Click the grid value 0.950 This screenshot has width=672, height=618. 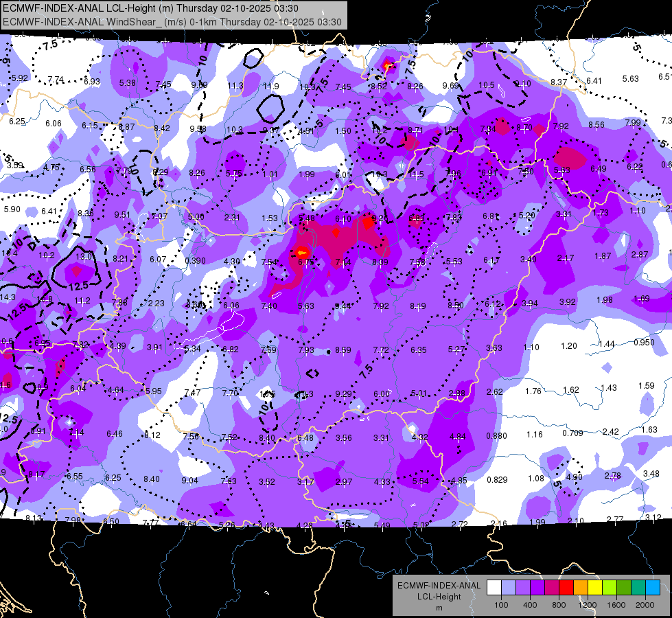coord(644,342)
